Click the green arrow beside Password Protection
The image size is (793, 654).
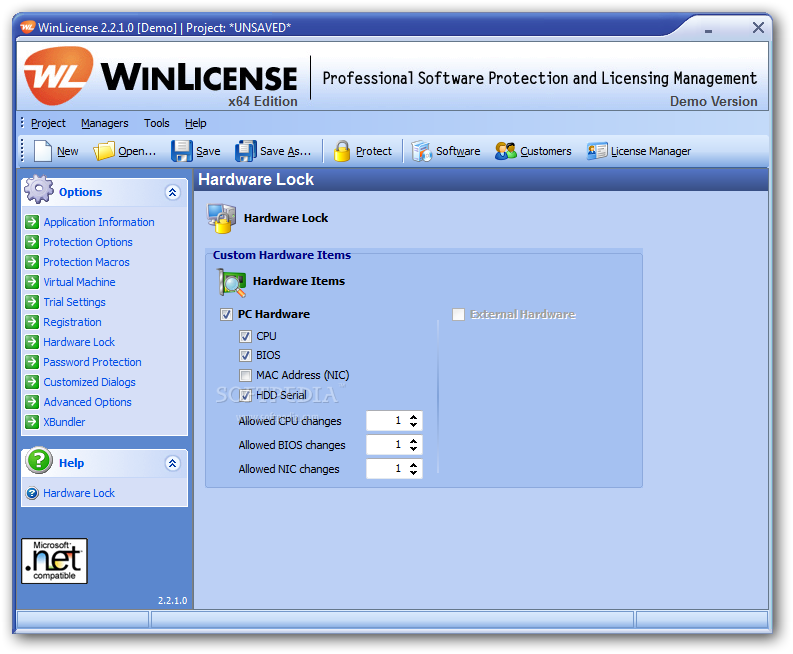pos(32,362)
